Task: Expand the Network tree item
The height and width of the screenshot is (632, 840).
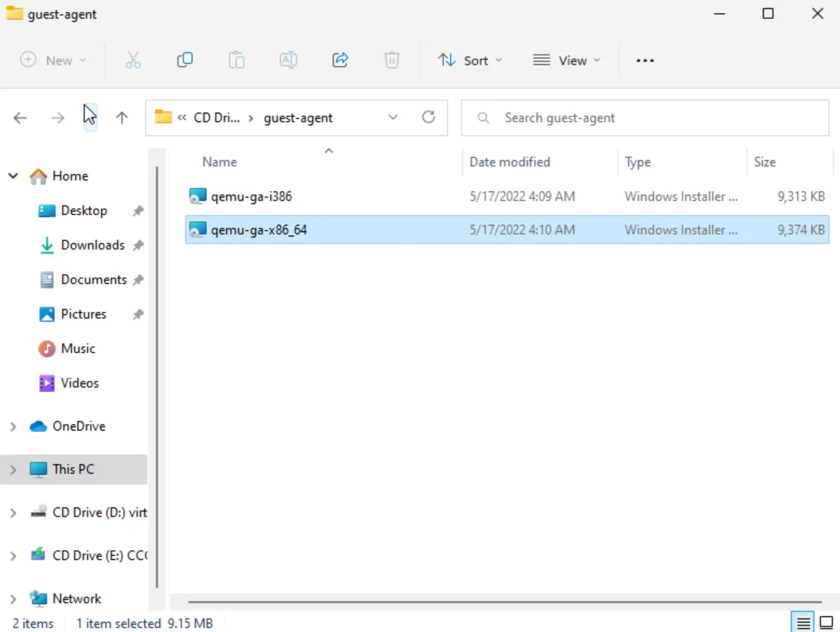Action: (13, 598)
